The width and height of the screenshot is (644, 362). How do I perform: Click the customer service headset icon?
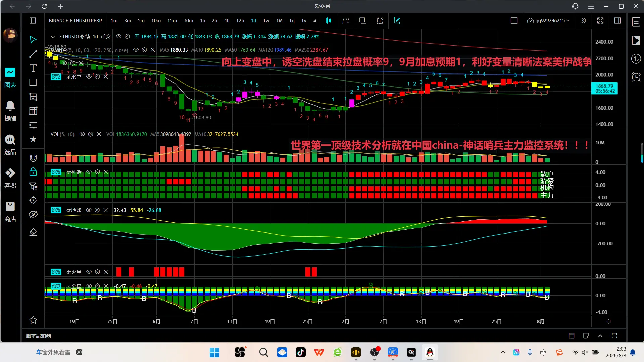[x=575, y=6]
